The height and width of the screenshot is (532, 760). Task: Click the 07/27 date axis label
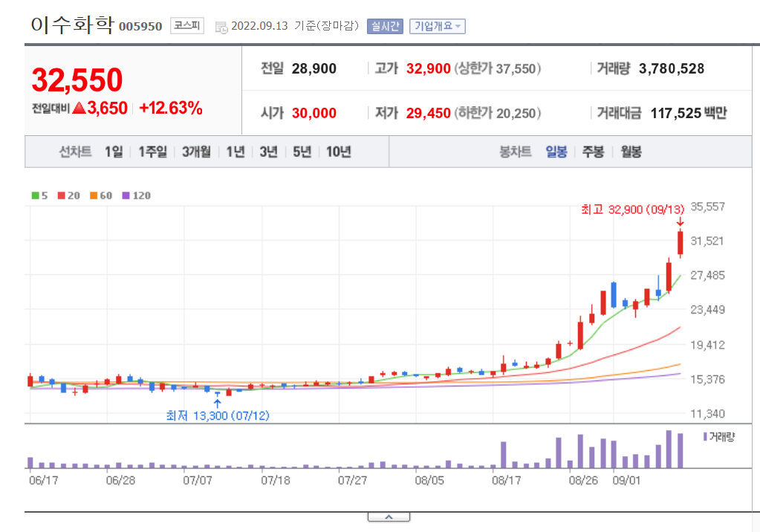coord(352,480)
